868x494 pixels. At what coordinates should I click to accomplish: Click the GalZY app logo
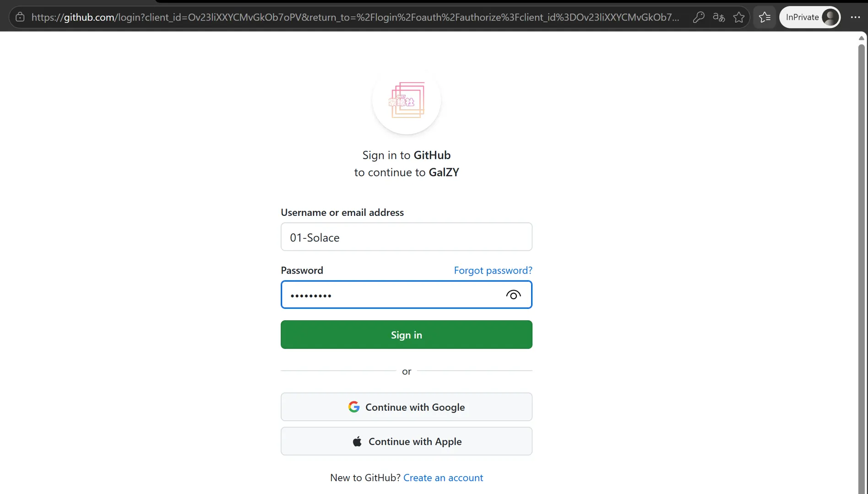click(407, 100)
